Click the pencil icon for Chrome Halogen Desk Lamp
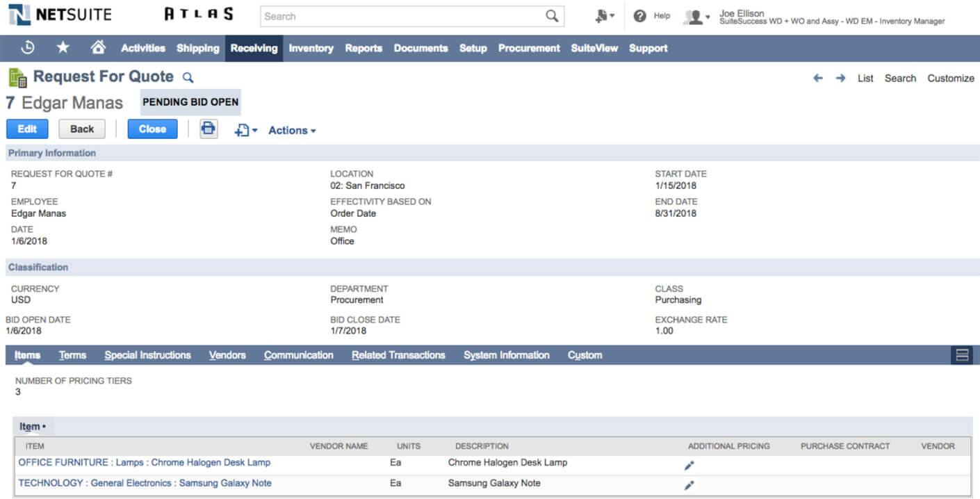 (689, 466)
